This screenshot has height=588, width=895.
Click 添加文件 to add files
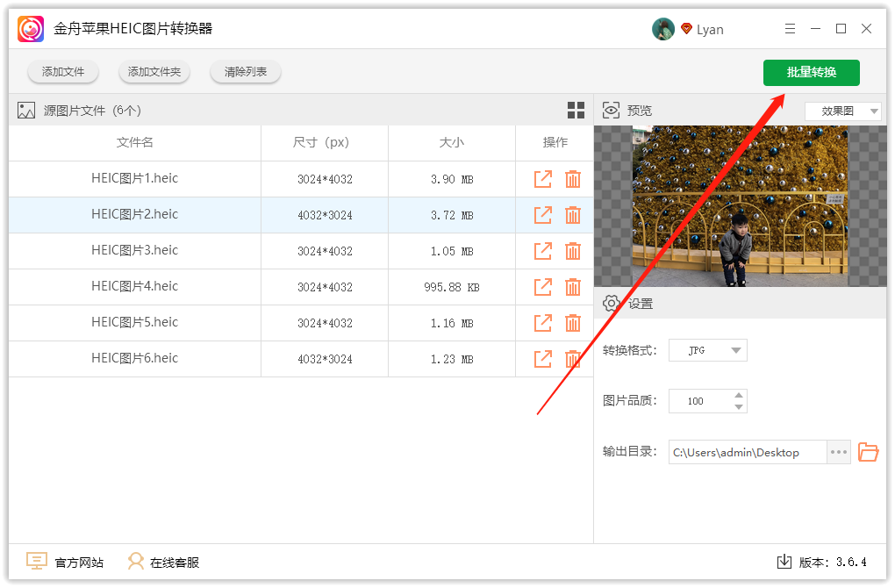click(63, 72)
